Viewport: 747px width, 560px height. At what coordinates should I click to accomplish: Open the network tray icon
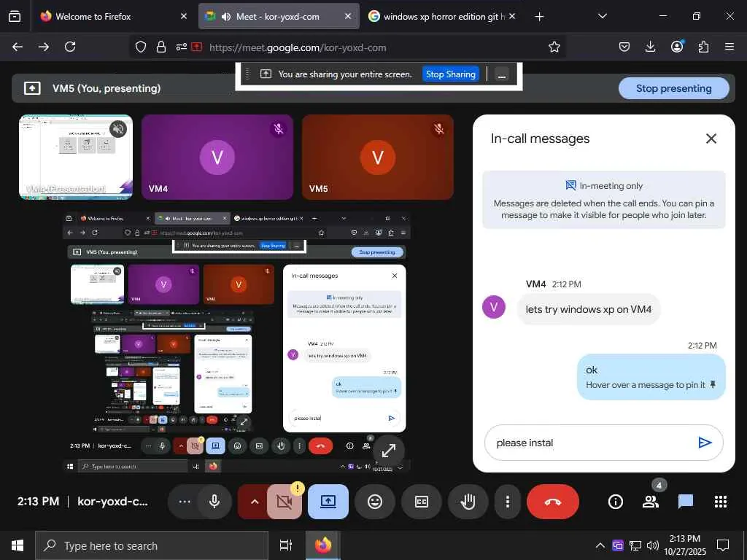coord(635,545)
